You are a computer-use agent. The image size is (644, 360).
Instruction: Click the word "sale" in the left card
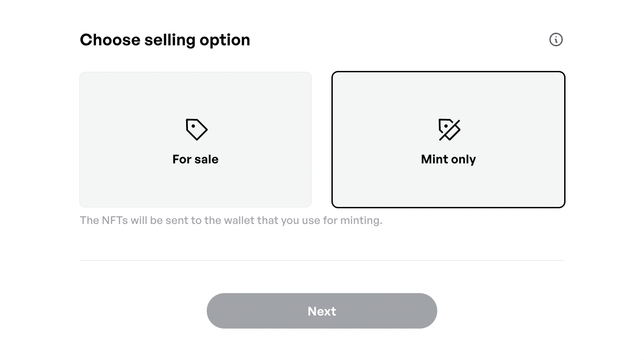coord(206,159)
